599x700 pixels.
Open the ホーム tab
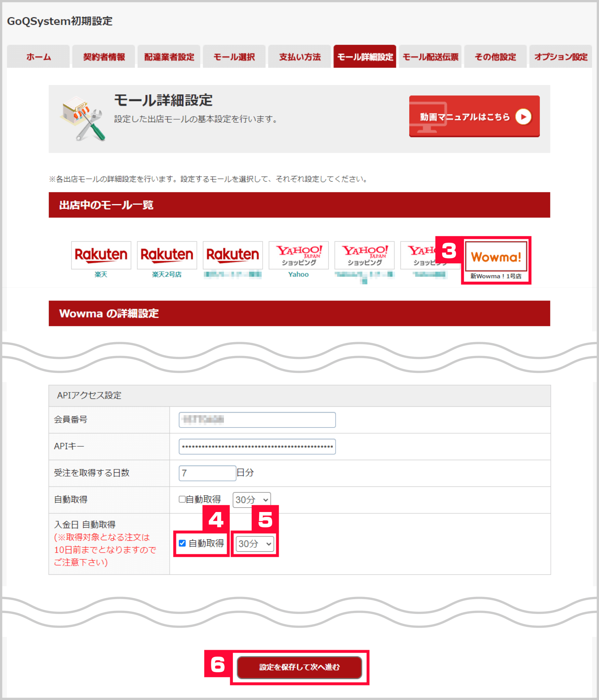[38, 56]
